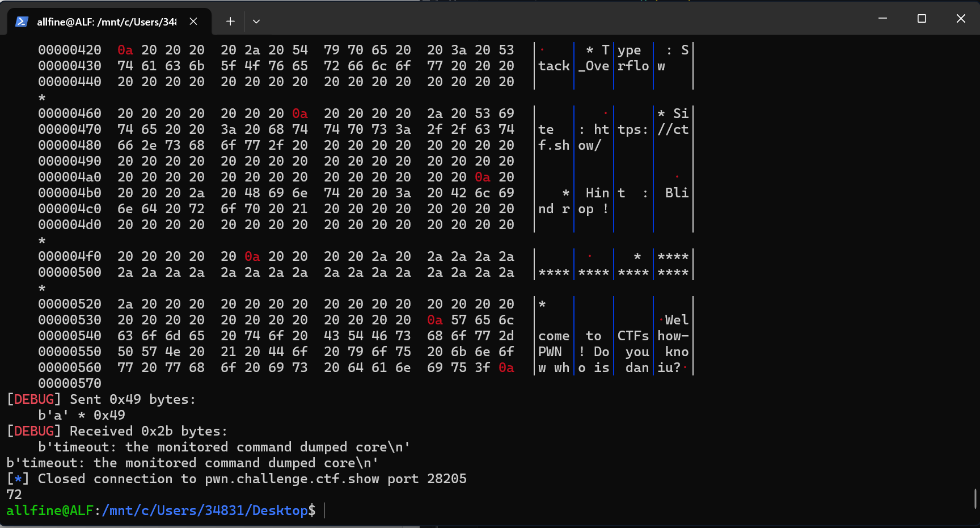Click the blue asterisk status marker

(x=18, y=479)
